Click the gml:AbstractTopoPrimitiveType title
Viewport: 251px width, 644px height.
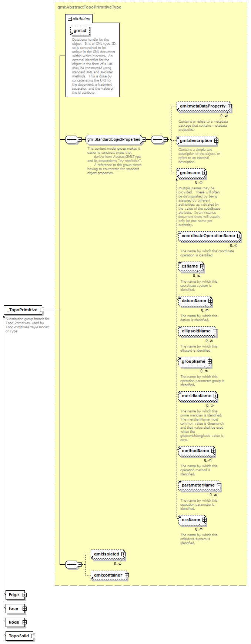[x=89, y=7]
